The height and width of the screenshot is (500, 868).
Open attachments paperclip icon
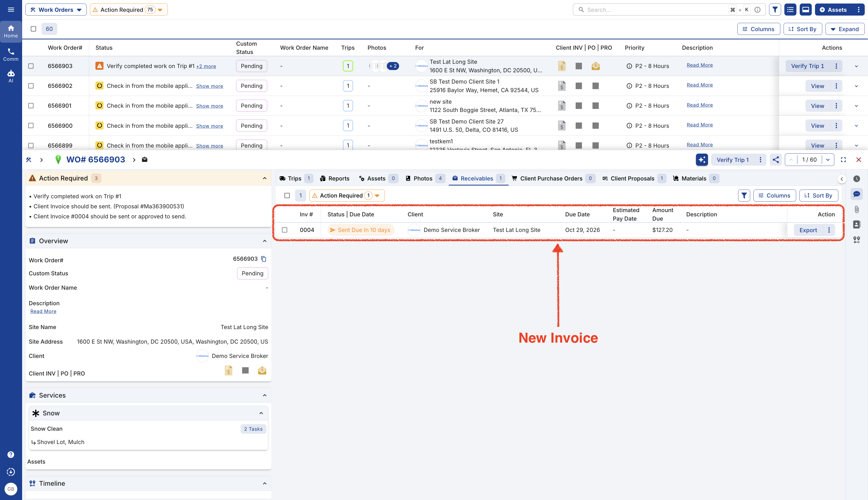pyautogui.click(x=857, y=209)
